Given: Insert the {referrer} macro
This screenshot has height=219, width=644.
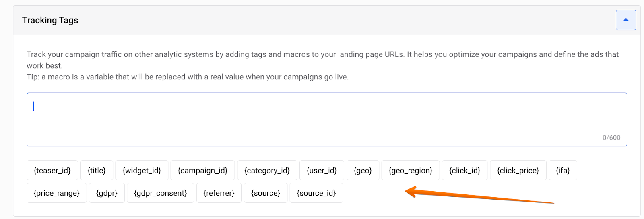Looking at the screenshot, I should tap(219, 193).
